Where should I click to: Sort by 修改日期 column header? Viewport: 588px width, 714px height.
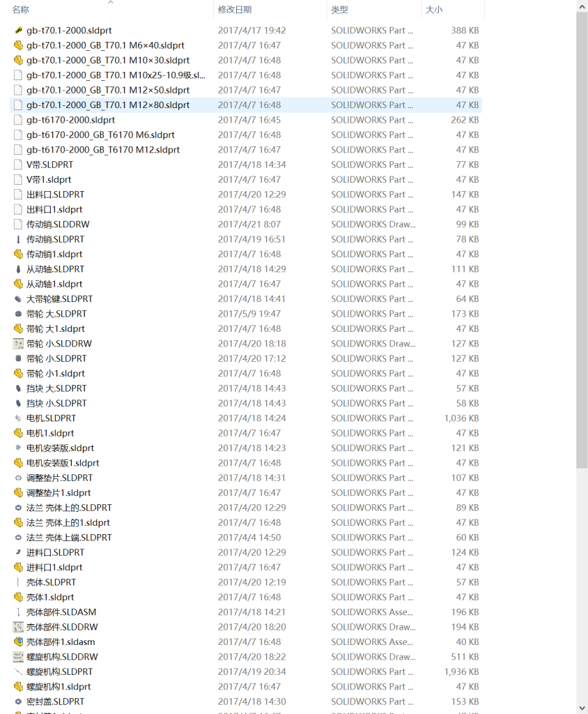pyautogui.click(x=235, y=10)
